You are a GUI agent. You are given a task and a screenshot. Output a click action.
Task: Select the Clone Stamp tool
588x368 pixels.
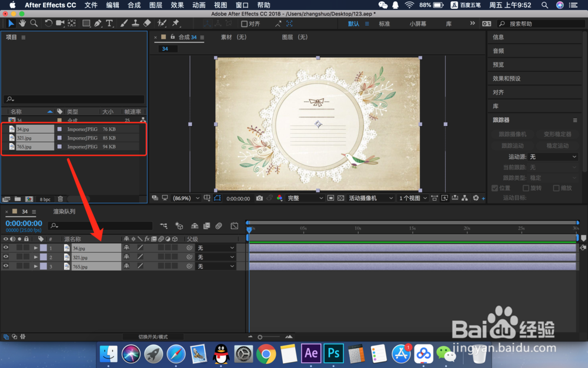[x=135, y=24]
